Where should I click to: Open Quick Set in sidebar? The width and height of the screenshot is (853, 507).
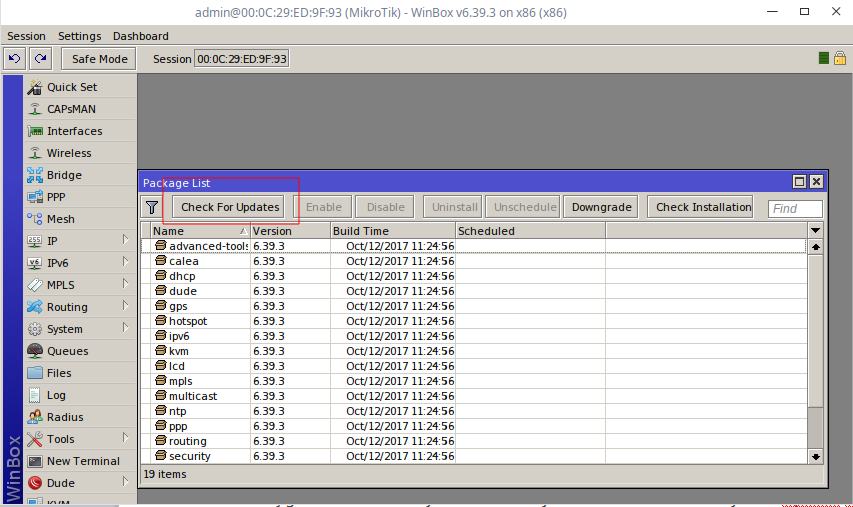click(x=80, y=87)
